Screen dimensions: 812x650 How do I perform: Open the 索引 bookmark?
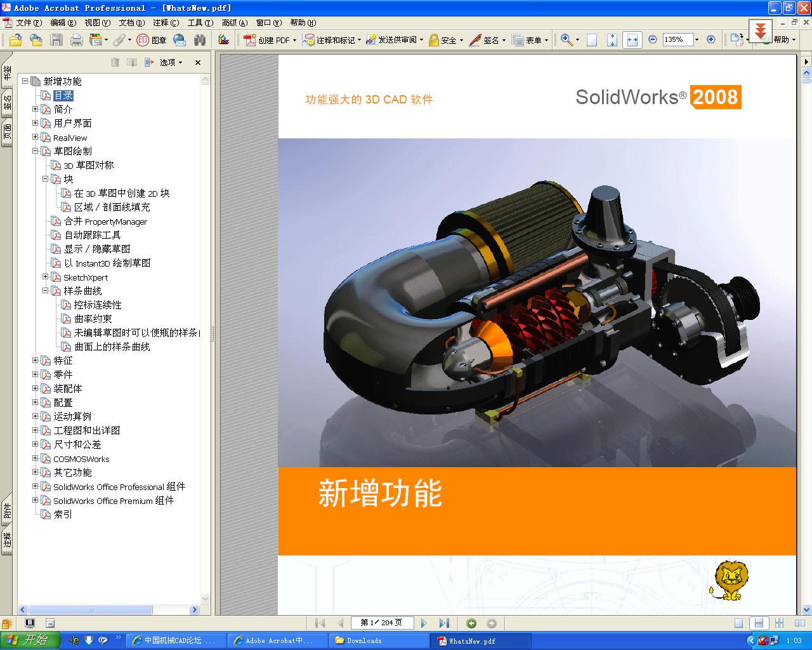(x=63, y=514)
